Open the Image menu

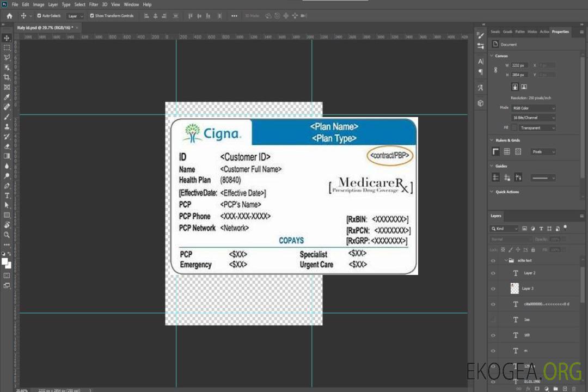38,4
